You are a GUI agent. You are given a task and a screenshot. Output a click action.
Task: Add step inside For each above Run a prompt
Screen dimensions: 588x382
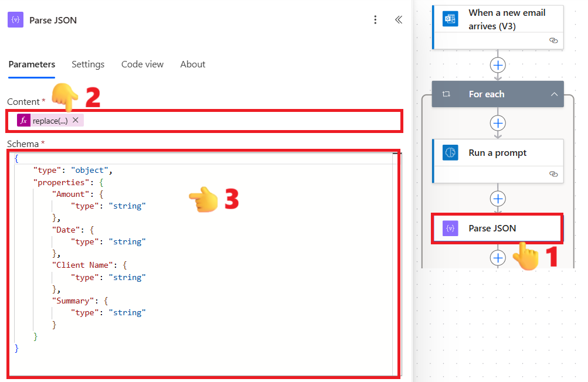(498, 123)
